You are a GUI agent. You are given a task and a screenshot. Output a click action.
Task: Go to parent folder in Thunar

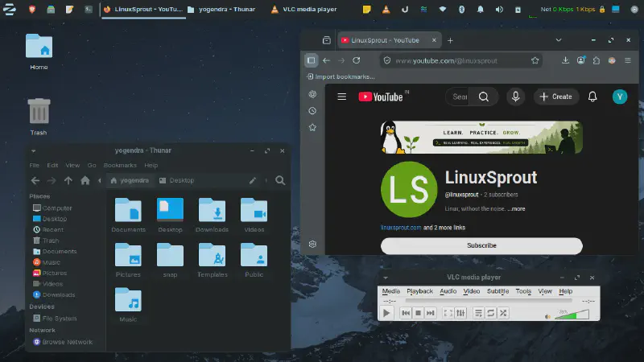point(68,180)
